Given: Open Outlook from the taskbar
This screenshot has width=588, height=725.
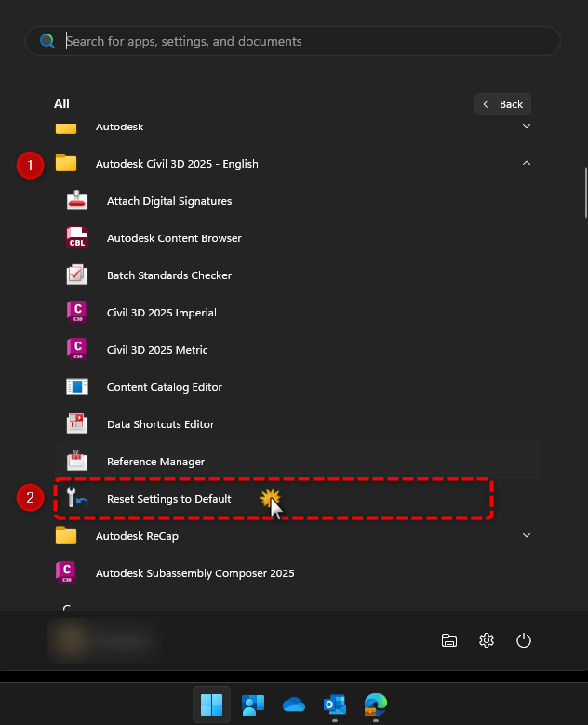Looking at the screenshot, I should tap(335, 705).
